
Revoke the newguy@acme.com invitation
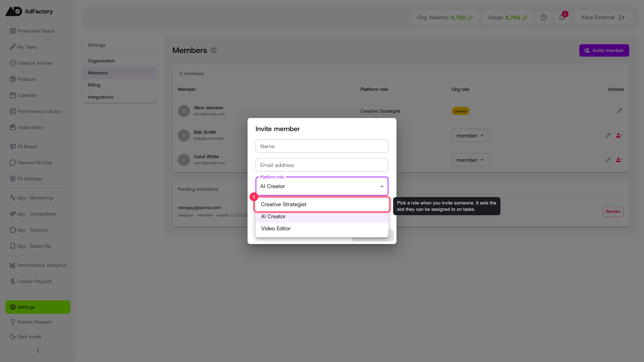[x=613, y=212]
